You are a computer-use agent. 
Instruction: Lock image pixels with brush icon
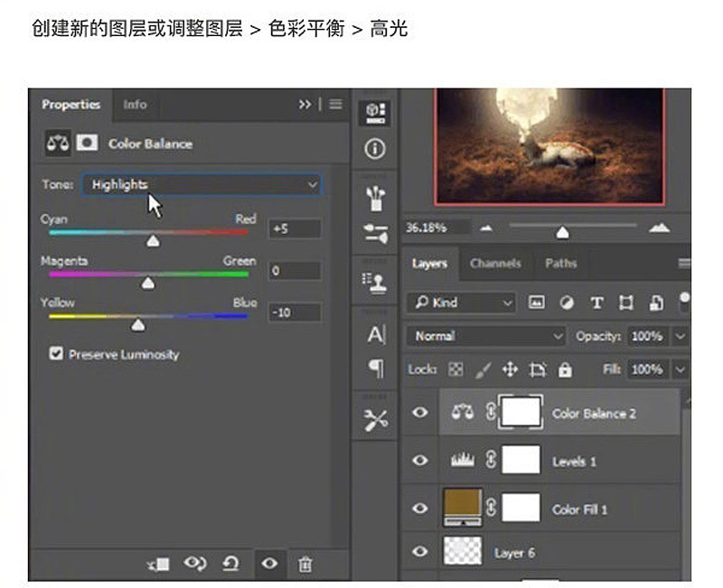point(483,369)
